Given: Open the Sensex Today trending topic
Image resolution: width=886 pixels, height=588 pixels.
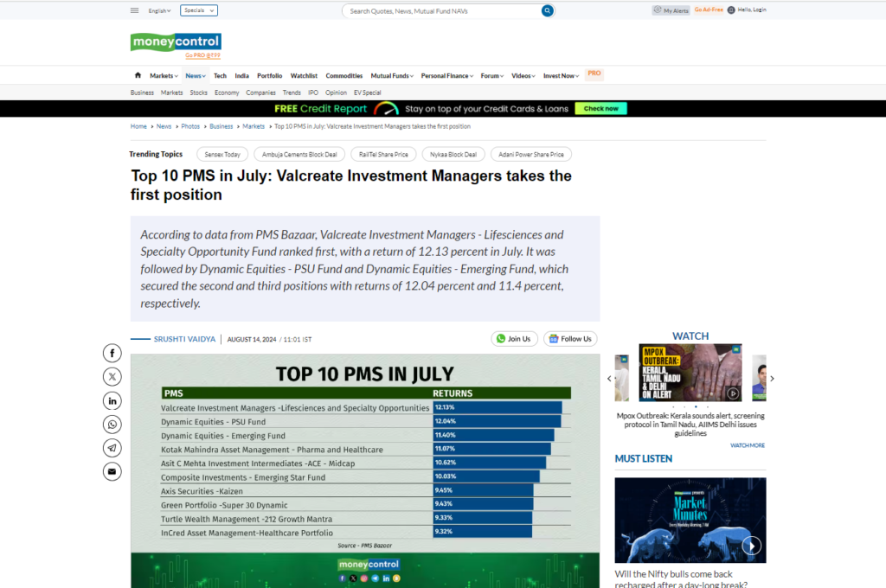Looking at the screenshot, I should (x=222, y=155).
